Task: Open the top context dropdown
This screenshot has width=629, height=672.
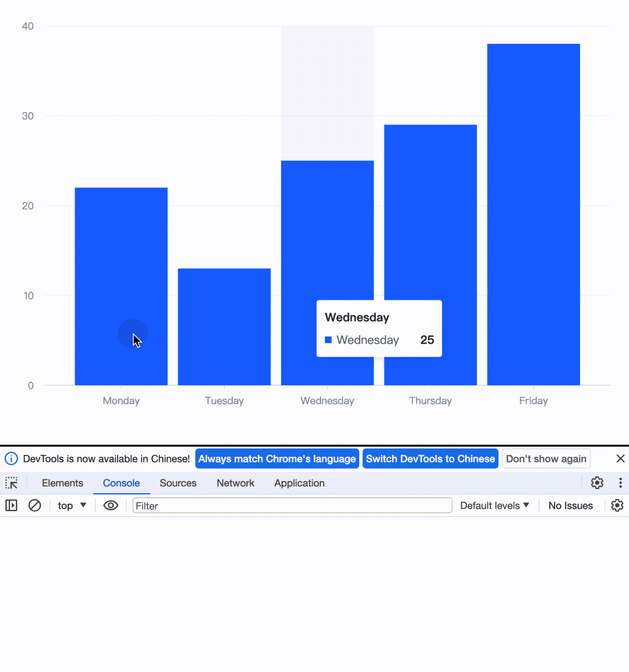Action: pos(72,505)
